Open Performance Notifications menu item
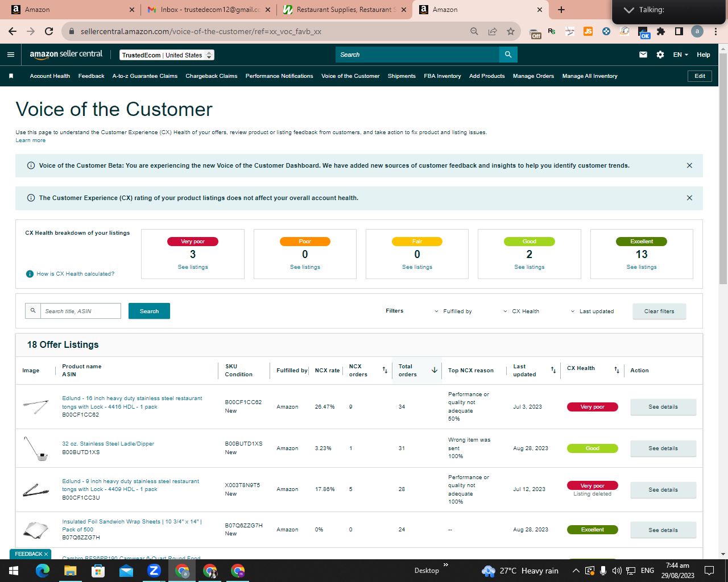728x582 pixels. [x=279, y=76]
